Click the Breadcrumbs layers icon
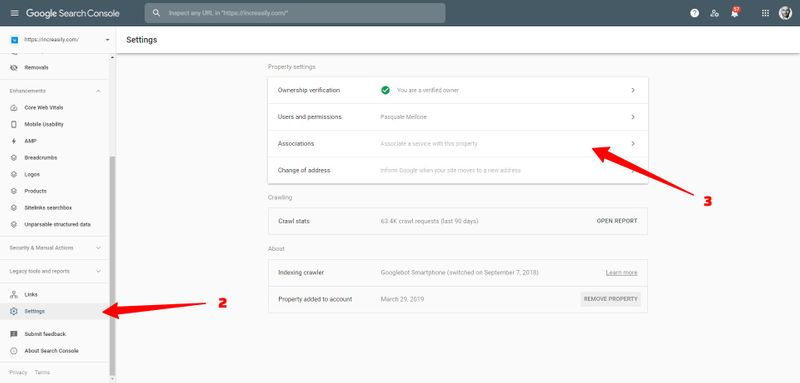800x383 pixels. [14, 158]
